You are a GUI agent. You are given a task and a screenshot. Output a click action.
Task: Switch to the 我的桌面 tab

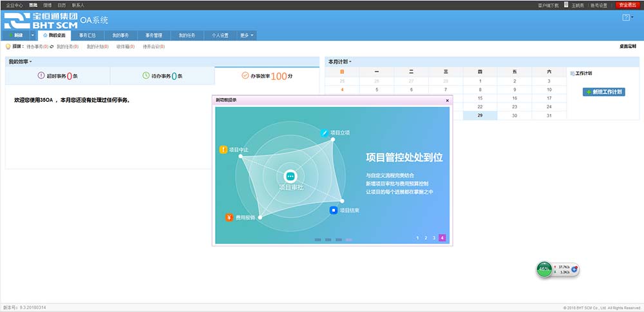click(x=54, y=35)
